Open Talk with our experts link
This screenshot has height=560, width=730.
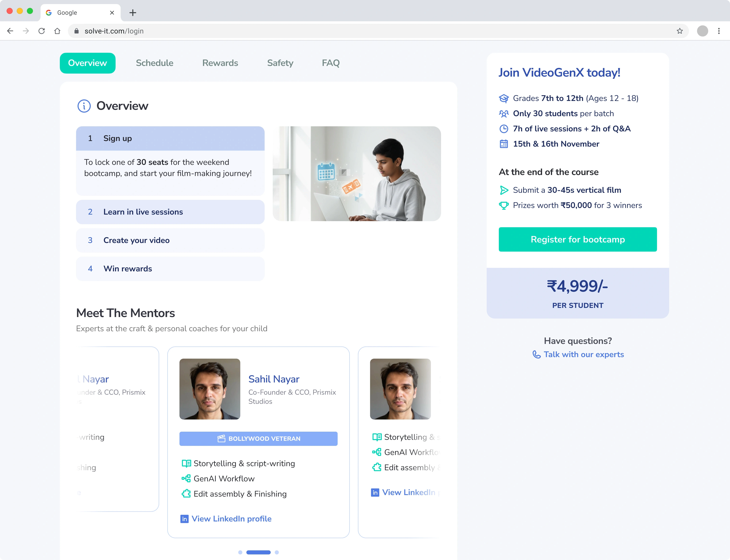coord(583,354)
